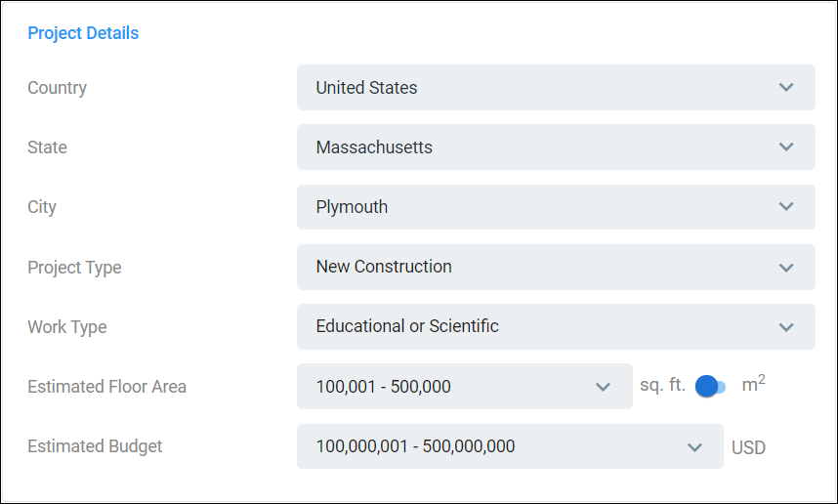838x504 pixels.
Task: Click the Work Type chevron arrow
Action: point(785,327)
